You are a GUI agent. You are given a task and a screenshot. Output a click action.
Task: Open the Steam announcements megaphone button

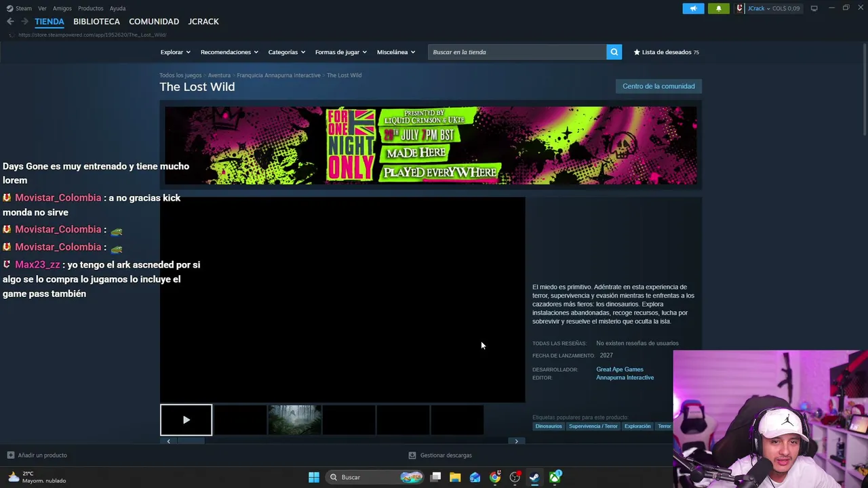point(693,8)
